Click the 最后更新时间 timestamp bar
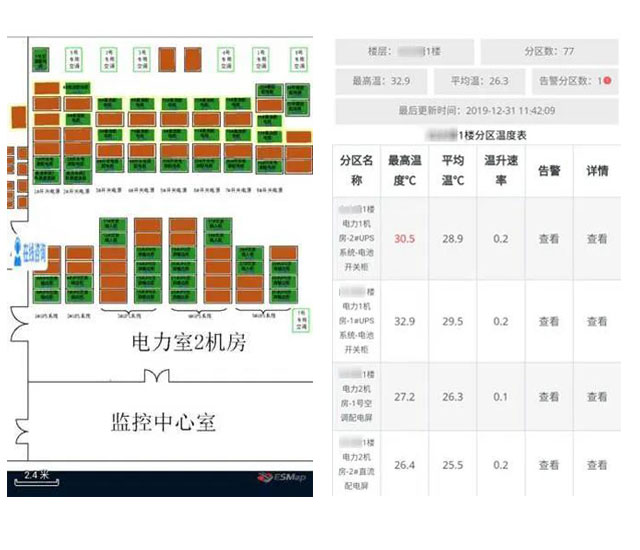 tap(476, 111)
